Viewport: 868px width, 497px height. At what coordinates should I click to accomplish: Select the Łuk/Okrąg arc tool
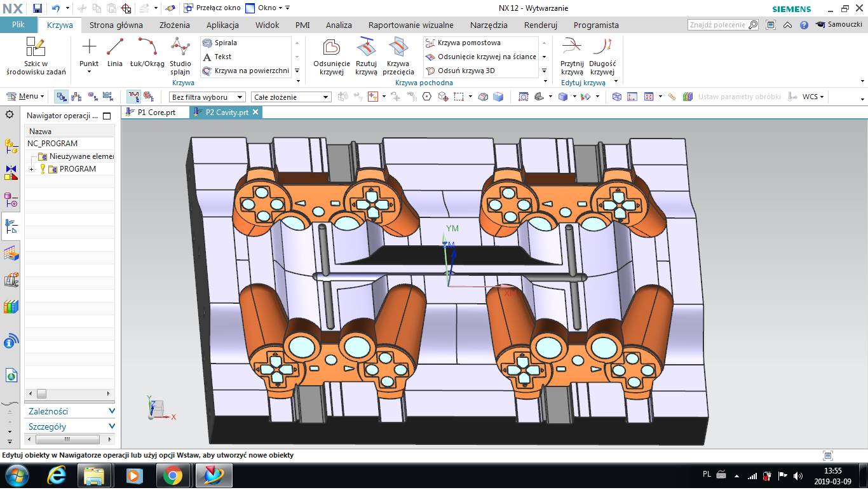click(x=147, y=52)
